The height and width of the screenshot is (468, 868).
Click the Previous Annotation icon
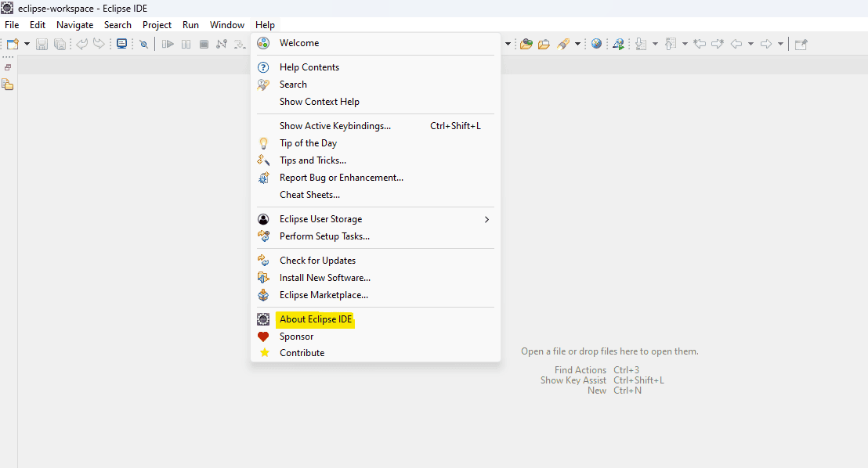pyautogui.click(x=671, y=45)
